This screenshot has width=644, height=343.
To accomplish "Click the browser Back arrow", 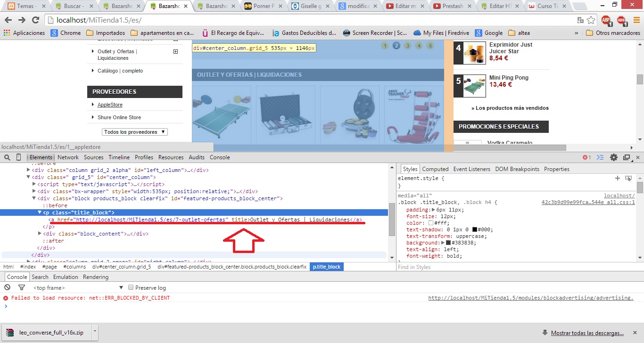I will [x=9, y=20].
